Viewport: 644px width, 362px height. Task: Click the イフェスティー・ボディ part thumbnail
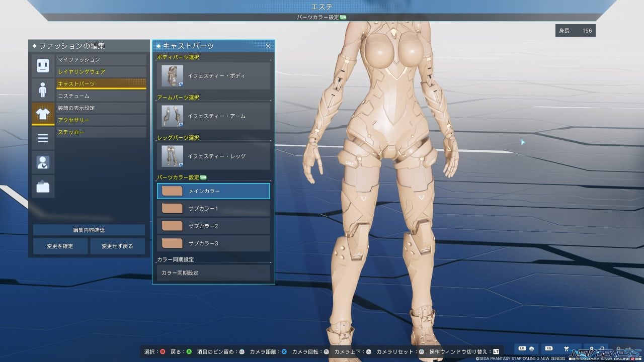[172, 76]
